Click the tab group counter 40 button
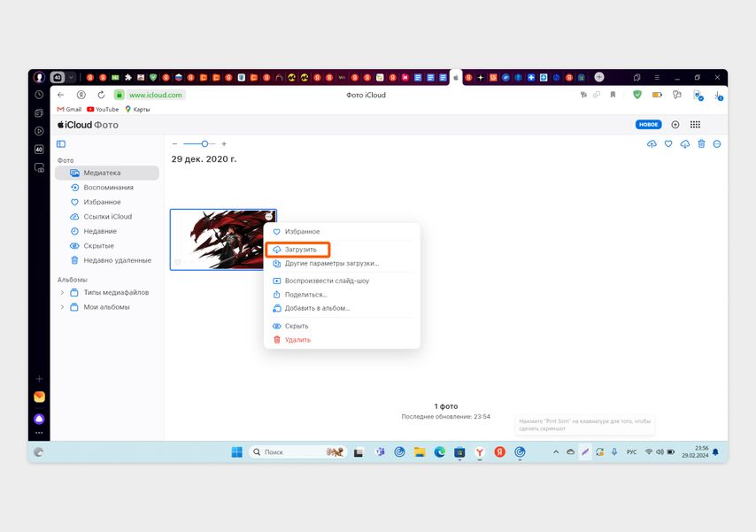756x532 pixels. click(x=58, y=77)
